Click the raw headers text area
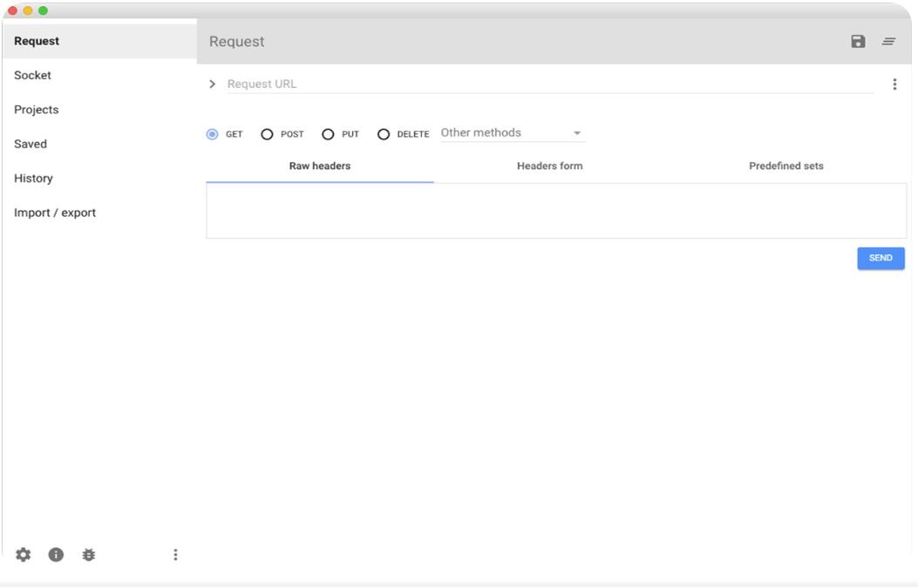Image resolution: width=918 pixels, height=588 pixels. coord(555,211)
